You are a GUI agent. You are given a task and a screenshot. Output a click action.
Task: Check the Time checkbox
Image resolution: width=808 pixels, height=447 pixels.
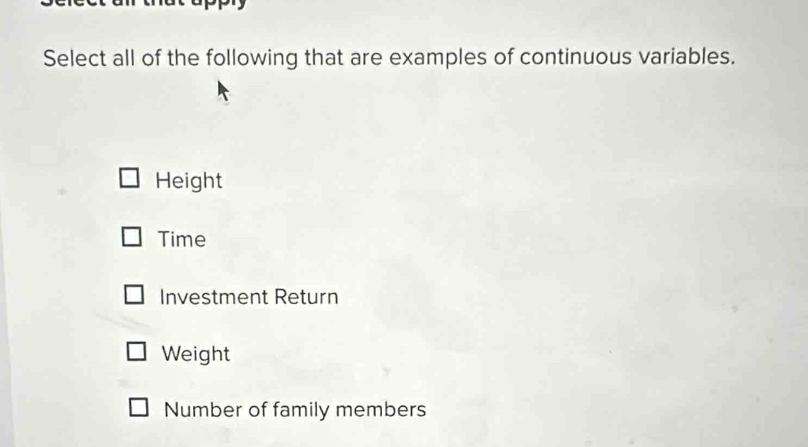click(131, 237)
